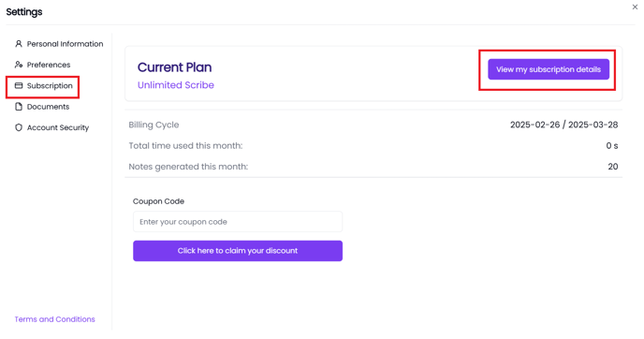Viewport: 644px width, 339px height.
Task: Click the notes generated count of 20
Action: tap(613, 167)
